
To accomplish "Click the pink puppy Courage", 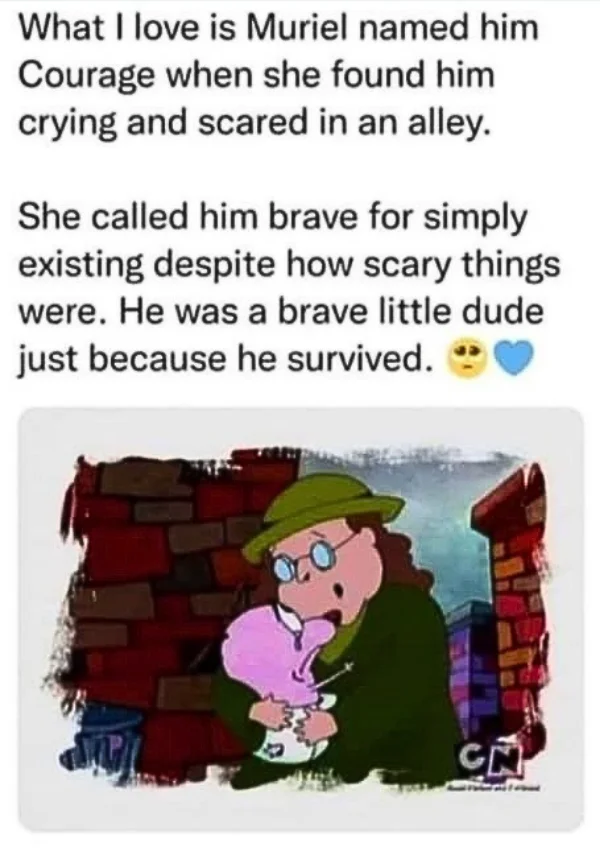I will (x=272, y=677).
